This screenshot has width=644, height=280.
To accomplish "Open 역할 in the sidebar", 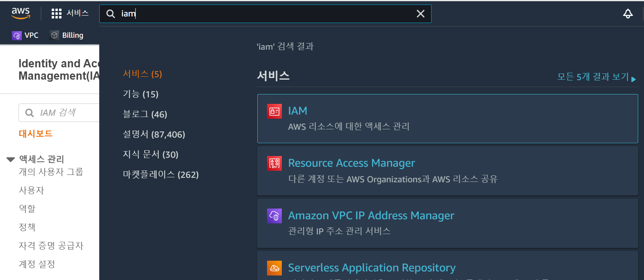I will (x=27, y=209).
